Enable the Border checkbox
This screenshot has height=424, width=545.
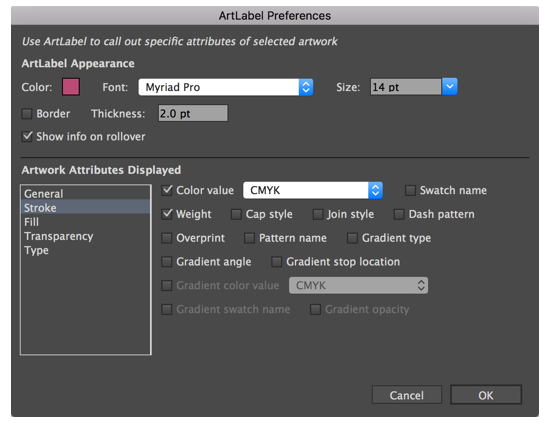point(27,114)
